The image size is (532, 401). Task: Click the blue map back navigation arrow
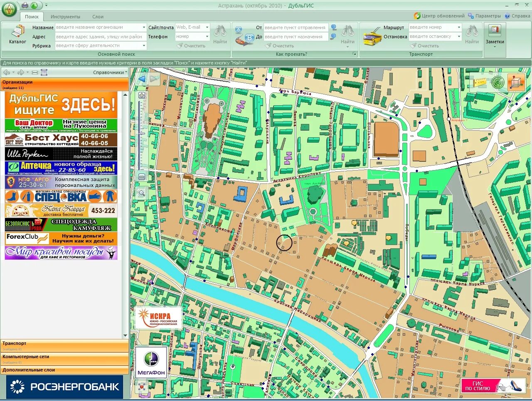pos(142,79)
